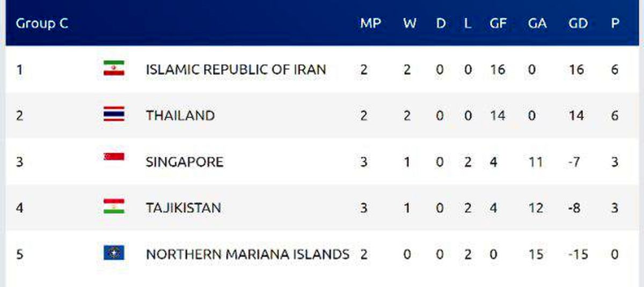Click the Iran flag icon

114,68
